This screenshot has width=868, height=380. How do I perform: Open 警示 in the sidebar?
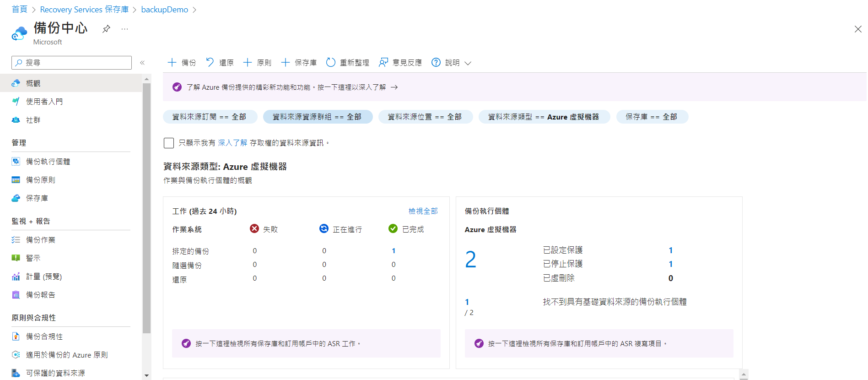tap(71, 258)
